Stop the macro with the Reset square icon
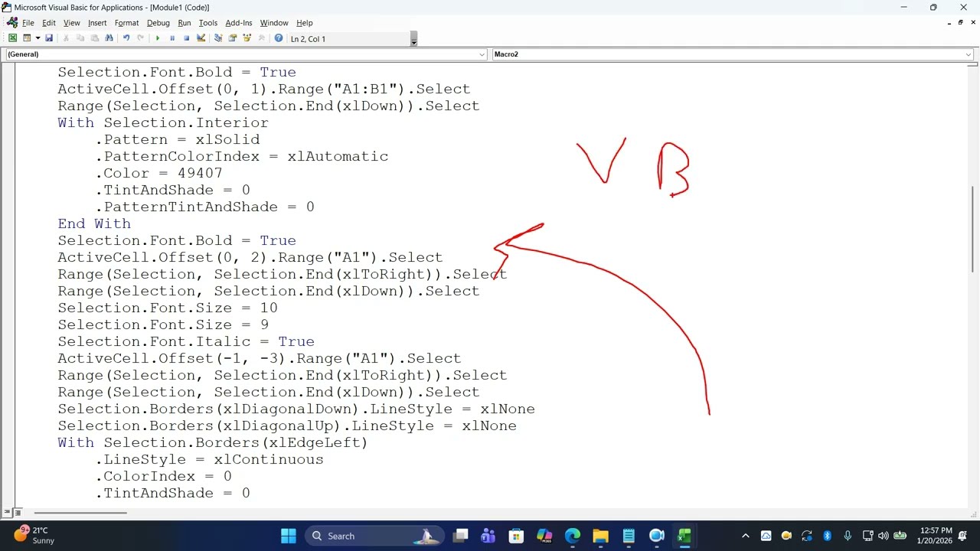The width and height of the screenshot is (980, 551). tap(186, 38)
